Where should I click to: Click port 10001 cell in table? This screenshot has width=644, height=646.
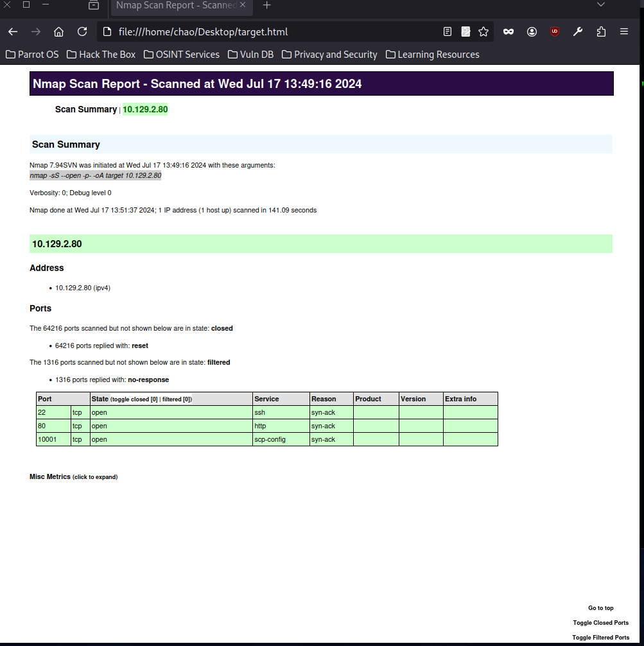53,440
